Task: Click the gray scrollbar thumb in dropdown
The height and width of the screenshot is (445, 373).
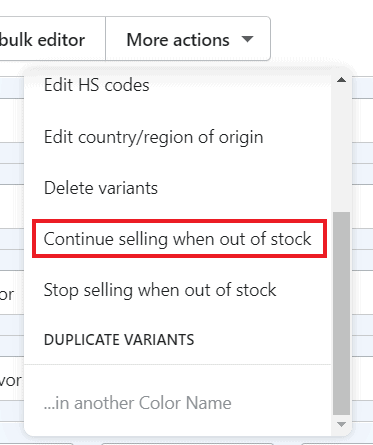Action: pyautogui.click(x=341, y=313)
